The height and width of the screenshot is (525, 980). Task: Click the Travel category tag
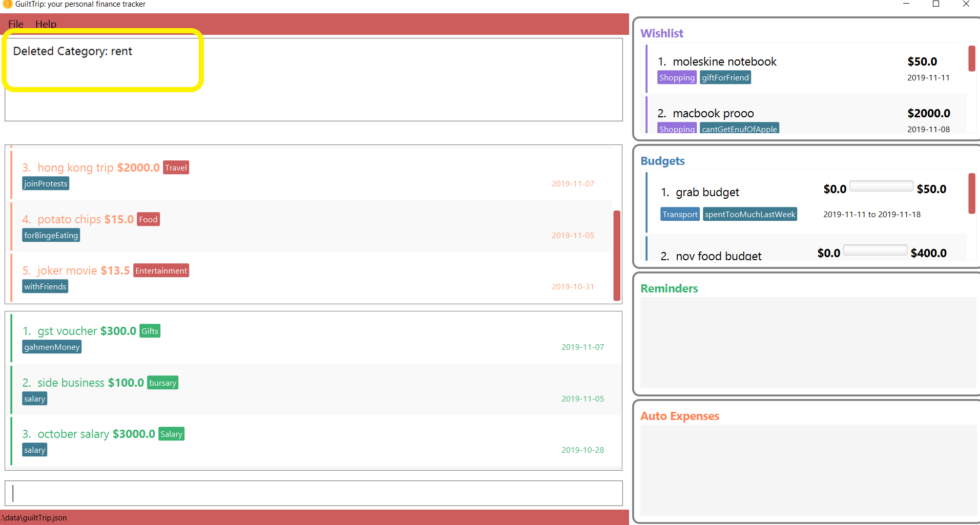[x=176, y=167]
